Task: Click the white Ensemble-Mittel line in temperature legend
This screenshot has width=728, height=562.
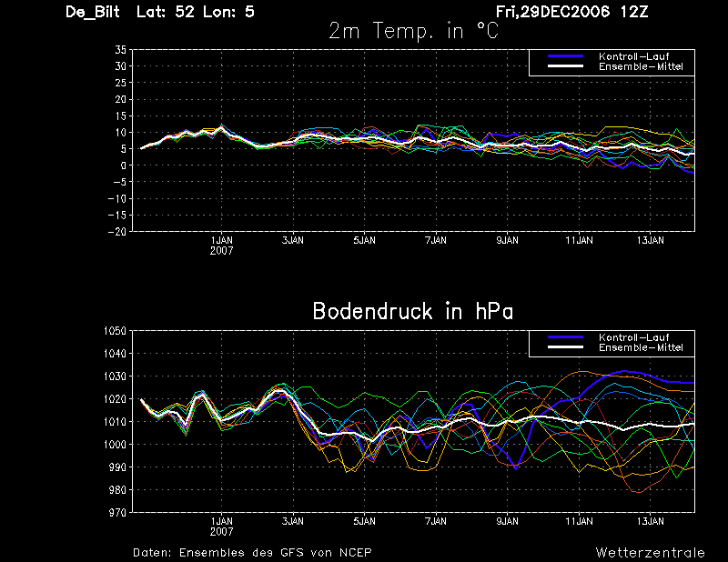Action: tap(565, 66)
